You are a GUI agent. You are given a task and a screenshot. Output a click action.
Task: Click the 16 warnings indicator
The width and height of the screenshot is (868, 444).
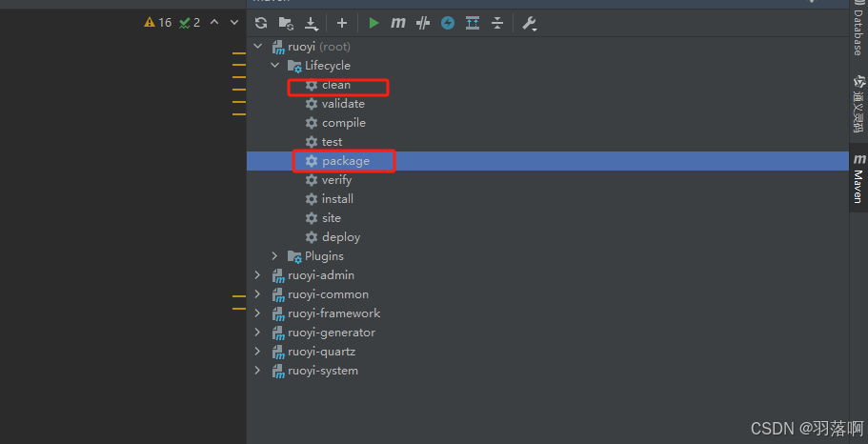coord(158,23)
